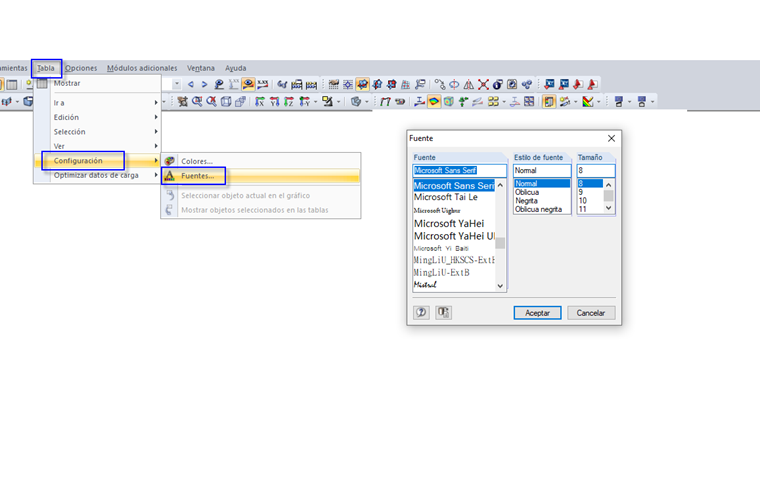Screen dimensions: 760x500
Task: Go to next item with right arrow icon
Action: coord(205,84)
